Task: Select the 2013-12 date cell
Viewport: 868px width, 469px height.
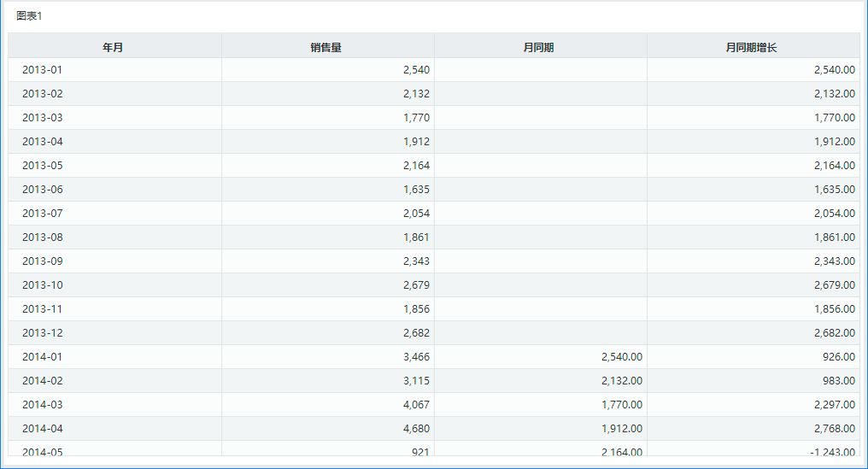Action: point(114,333)
